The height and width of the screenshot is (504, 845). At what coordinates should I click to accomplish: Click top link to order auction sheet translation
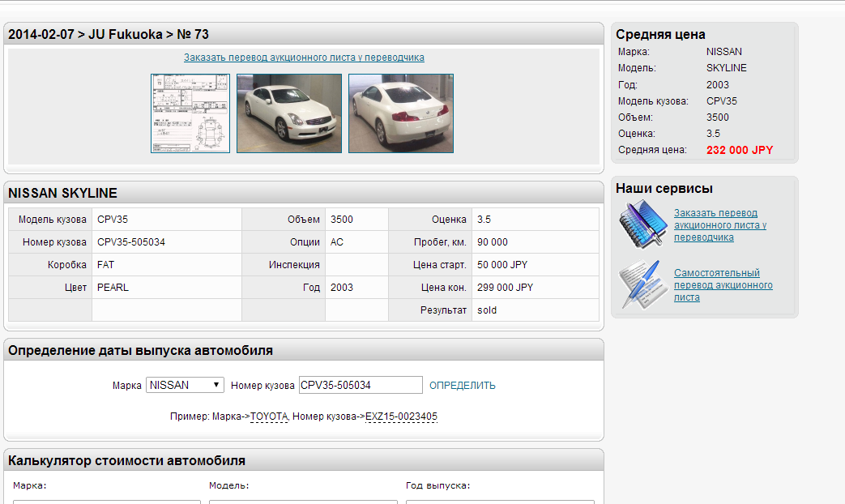[304, 58]
